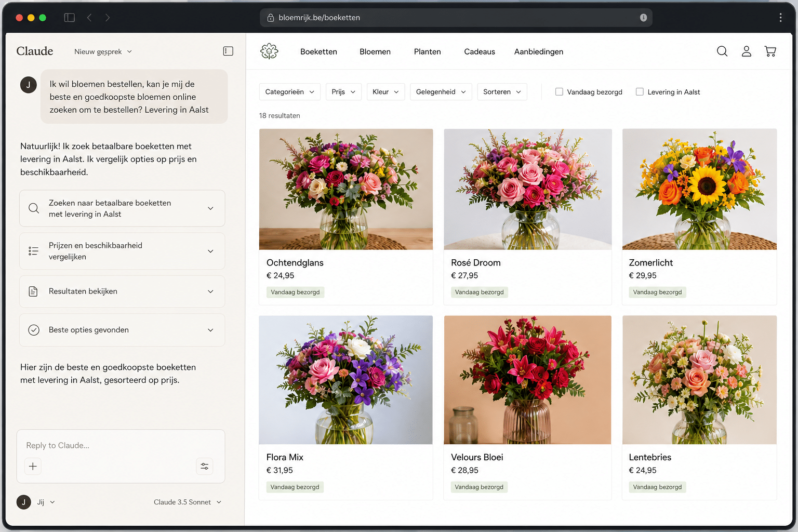
Task: Enable the Vandaag bezorgd checkbox
Action: tap(559, 92)
